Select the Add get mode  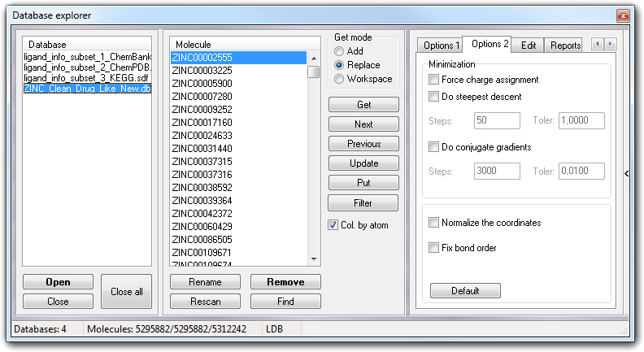coord(339,51)
